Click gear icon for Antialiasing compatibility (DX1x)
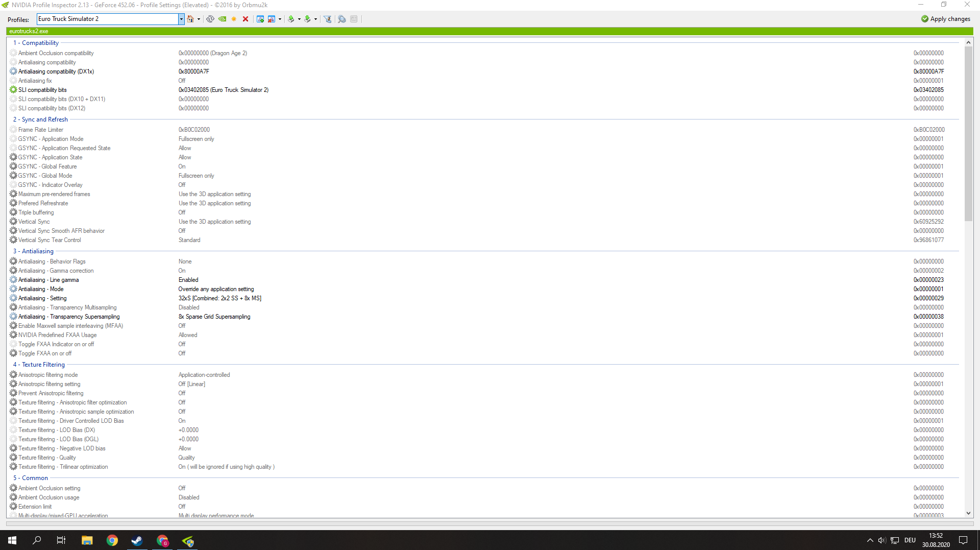 click(x=13, y=71)
